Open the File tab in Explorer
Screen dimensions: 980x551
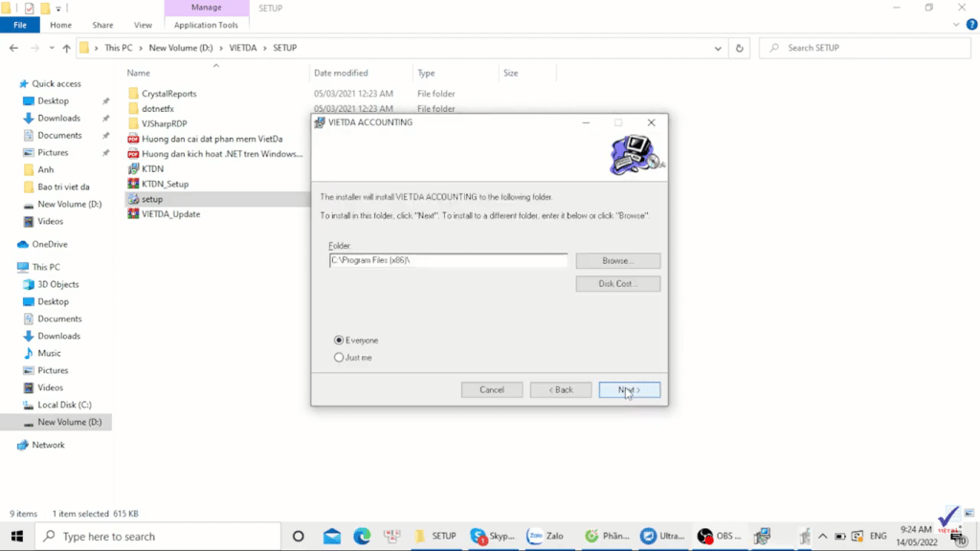(20, 25)
